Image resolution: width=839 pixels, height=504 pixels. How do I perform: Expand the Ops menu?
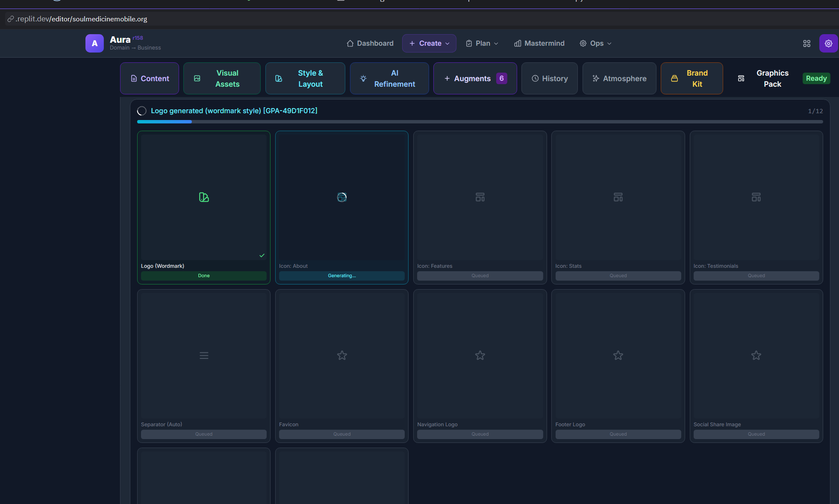click(x=596, y=44)
